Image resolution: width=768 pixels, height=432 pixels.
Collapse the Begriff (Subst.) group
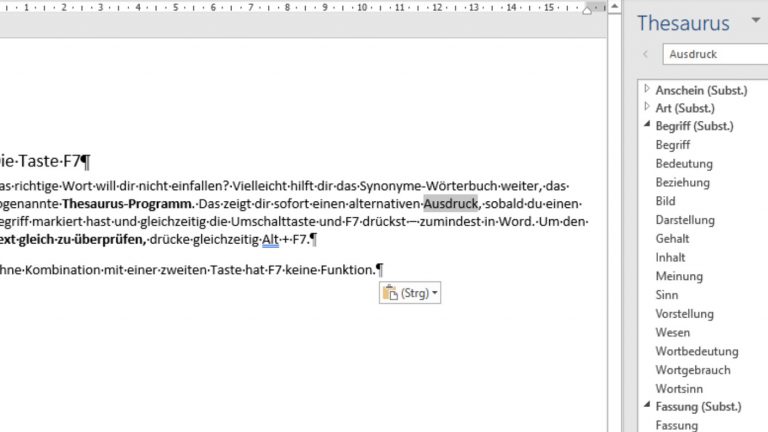(647, 126)
